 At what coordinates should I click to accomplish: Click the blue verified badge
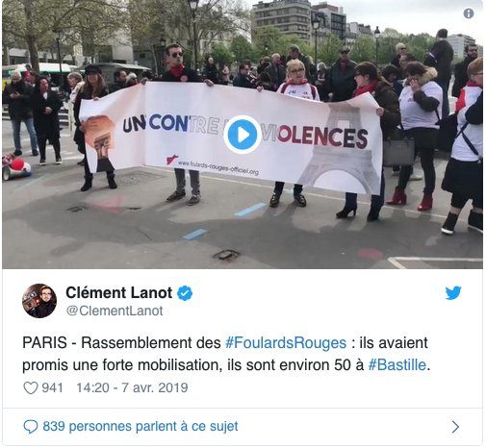185,293
